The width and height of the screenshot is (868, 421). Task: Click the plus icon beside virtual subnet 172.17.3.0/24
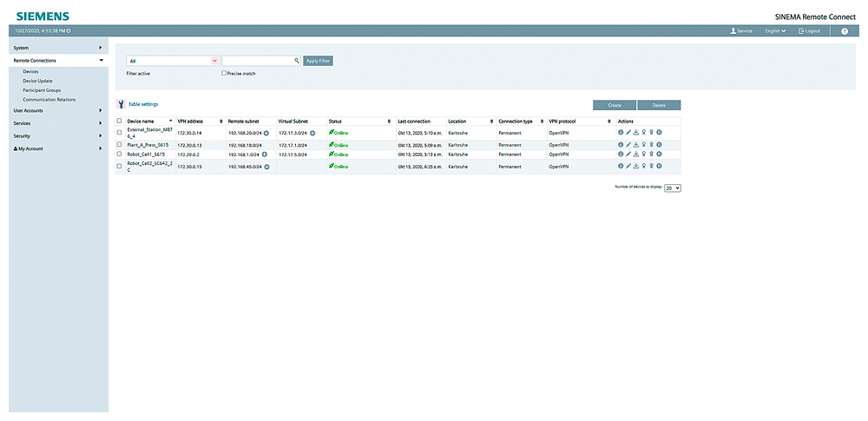tap(312, 133)
